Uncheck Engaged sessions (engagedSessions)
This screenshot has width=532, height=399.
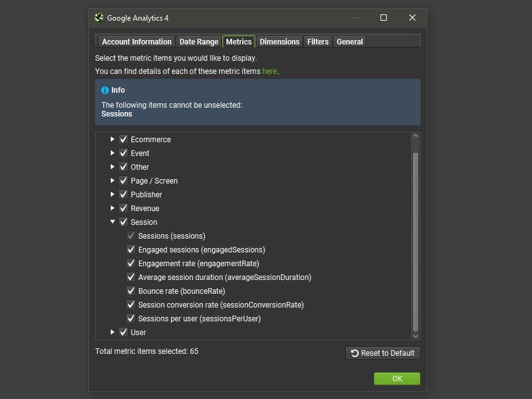tap(131, 249)
